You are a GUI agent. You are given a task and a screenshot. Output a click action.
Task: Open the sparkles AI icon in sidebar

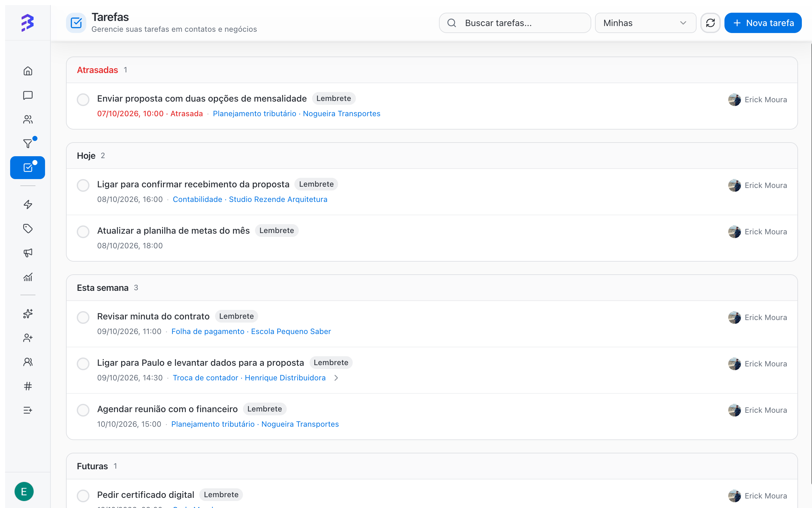click(28, 313)
